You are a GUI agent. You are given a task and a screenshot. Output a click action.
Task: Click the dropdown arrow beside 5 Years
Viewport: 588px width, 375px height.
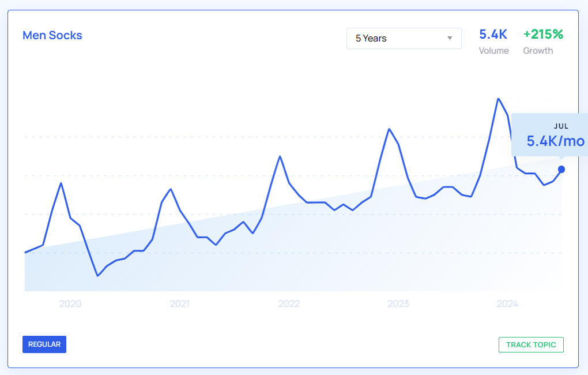(x=450, y=39)
